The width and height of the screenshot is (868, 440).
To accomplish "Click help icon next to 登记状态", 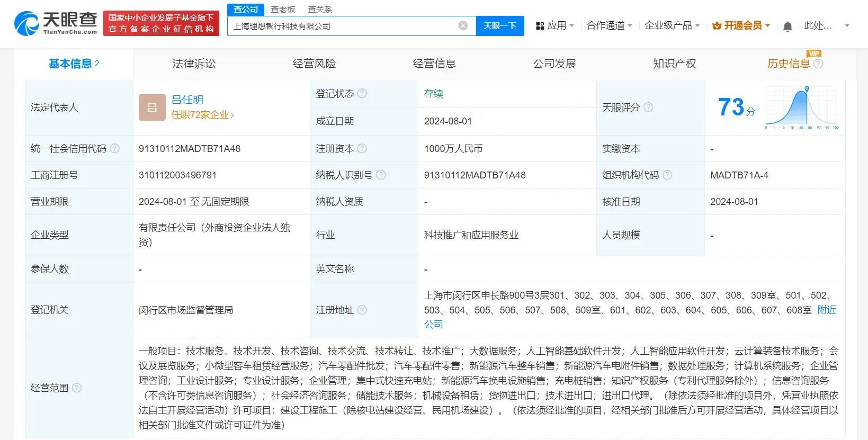I will pos(362,94).
